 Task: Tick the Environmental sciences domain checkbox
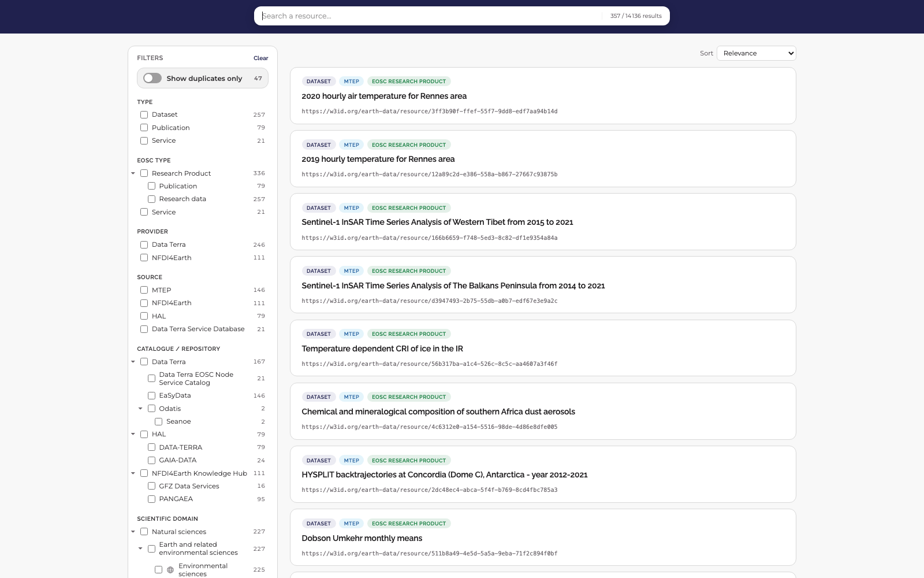(159, 570)
